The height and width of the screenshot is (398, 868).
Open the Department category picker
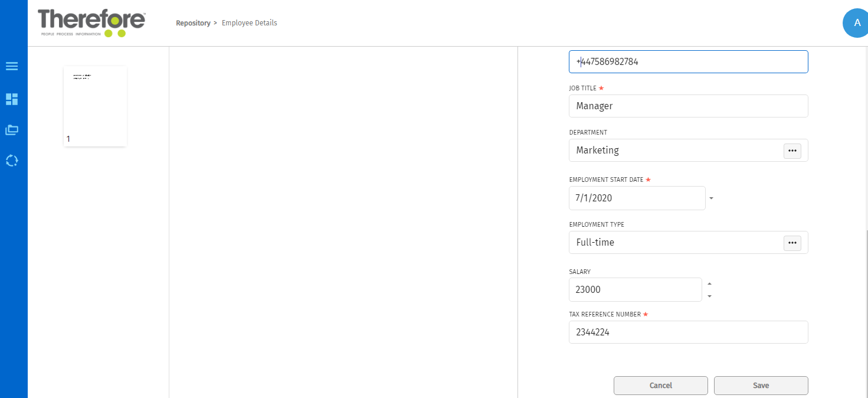pos(792,151)
